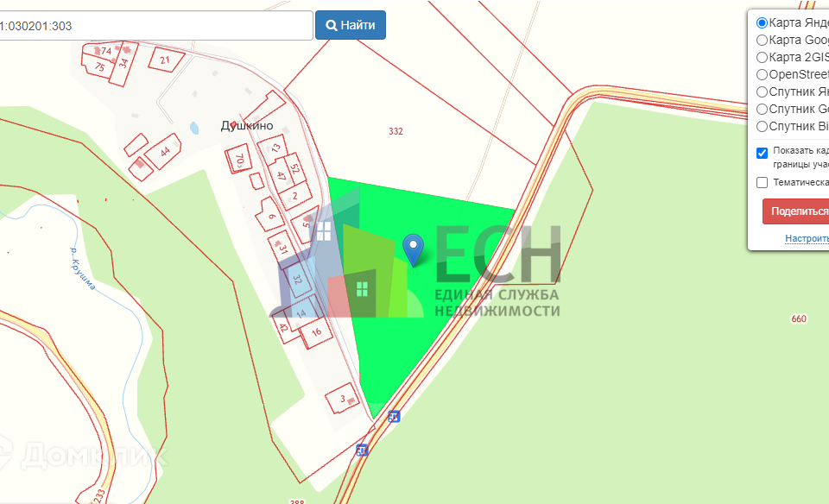Click the lower bus stop icon on road

(362, 450)
